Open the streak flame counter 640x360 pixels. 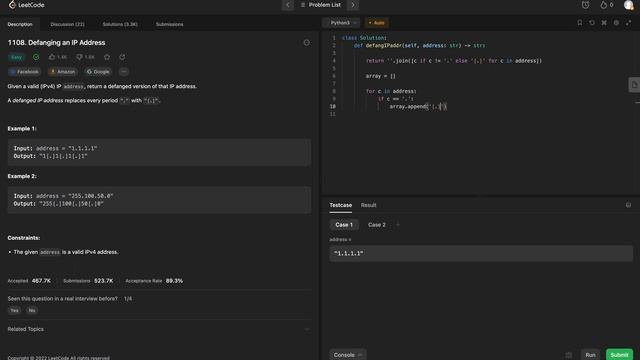(x=607, y=5)
